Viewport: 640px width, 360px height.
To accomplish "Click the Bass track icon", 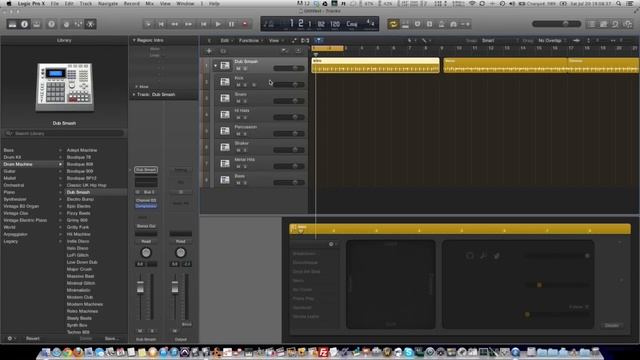I will click(x=225, y=180).
